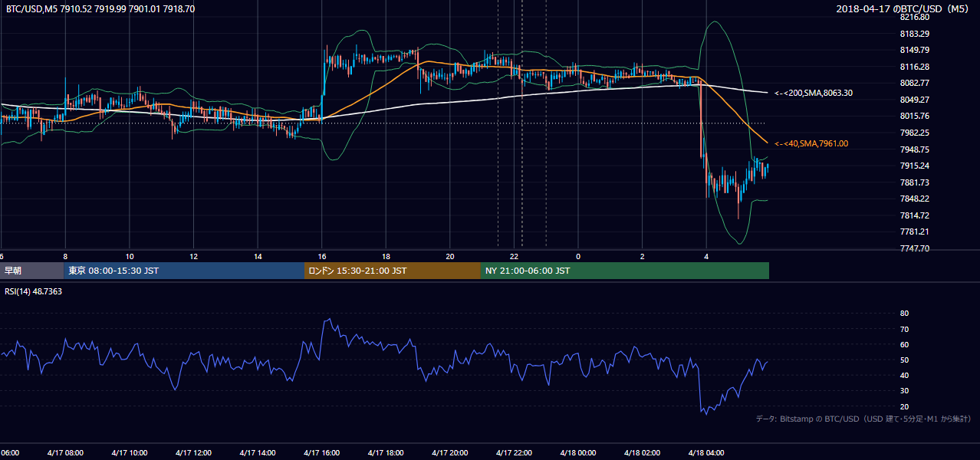Click the bottom time label 4/18 04:00
The width and height of the screenshot is (980, 460).
[x=706, y=452]
